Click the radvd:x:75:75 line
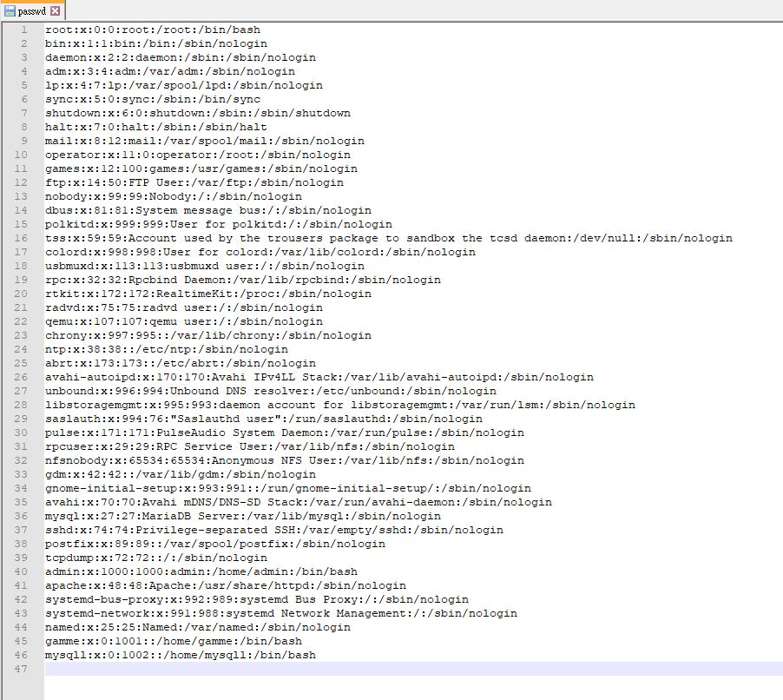Screen dimensions: 783x700 coord(184,307)
